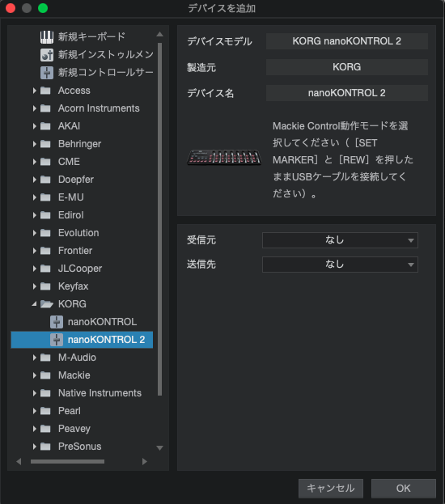This screenshot has width=445, height=504.
Task: Click the デバイス名 text field
Action: pos(347,93)
